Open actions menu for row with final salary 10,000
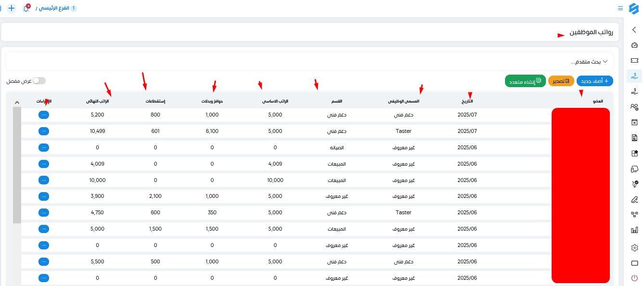Image resolution: width=644 pixels, height=286 pixels. point(44,180)
